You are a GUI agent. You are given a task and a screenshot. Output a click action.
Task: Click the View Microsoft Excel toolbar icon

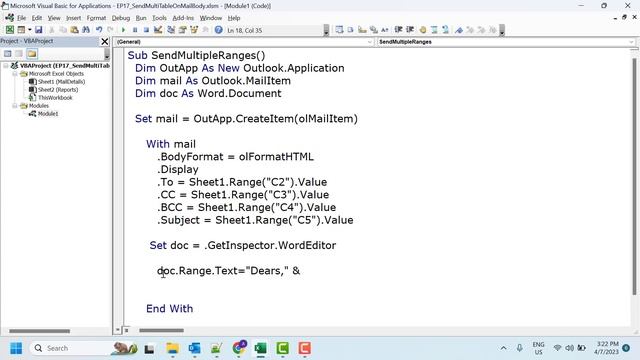point(10,30)
